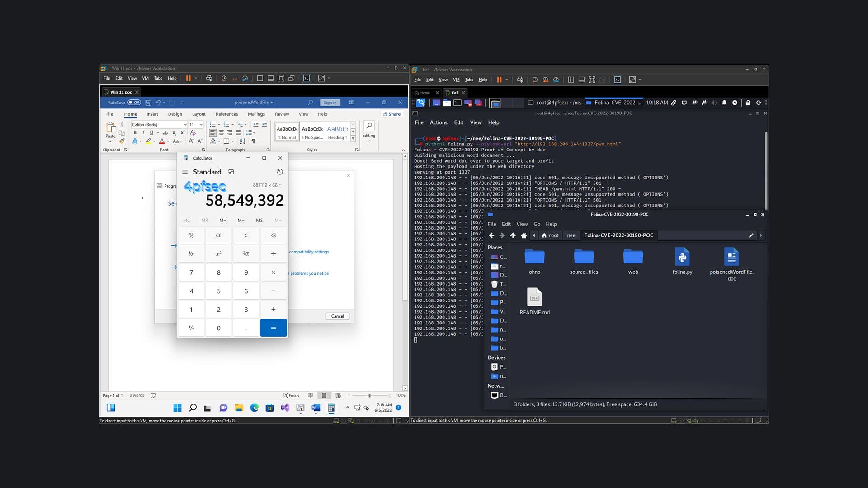Open Find with the Editing magnifier icon

tap(369, 127)
